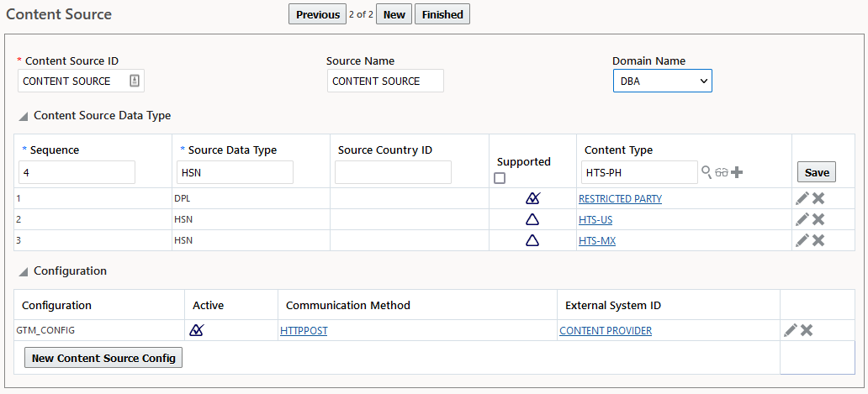Save the new data type row
This screenshot has height=394, width=868.
[817, 172]
